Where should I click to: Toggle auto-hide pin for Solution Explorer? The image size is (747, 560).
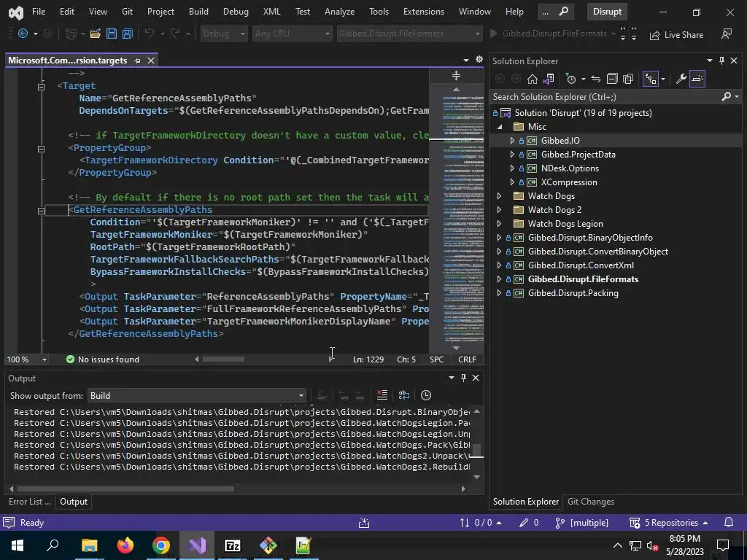pos(721,61)
